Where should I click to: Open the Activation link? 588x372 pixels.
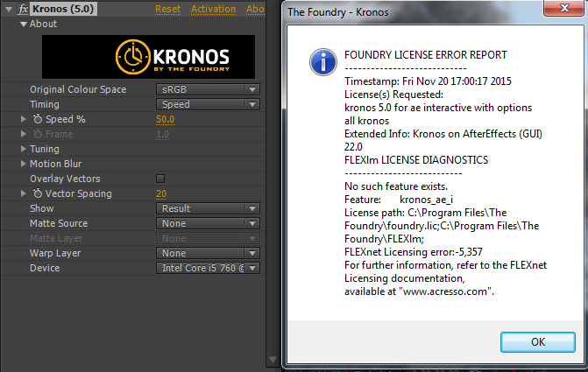point(213,9)
